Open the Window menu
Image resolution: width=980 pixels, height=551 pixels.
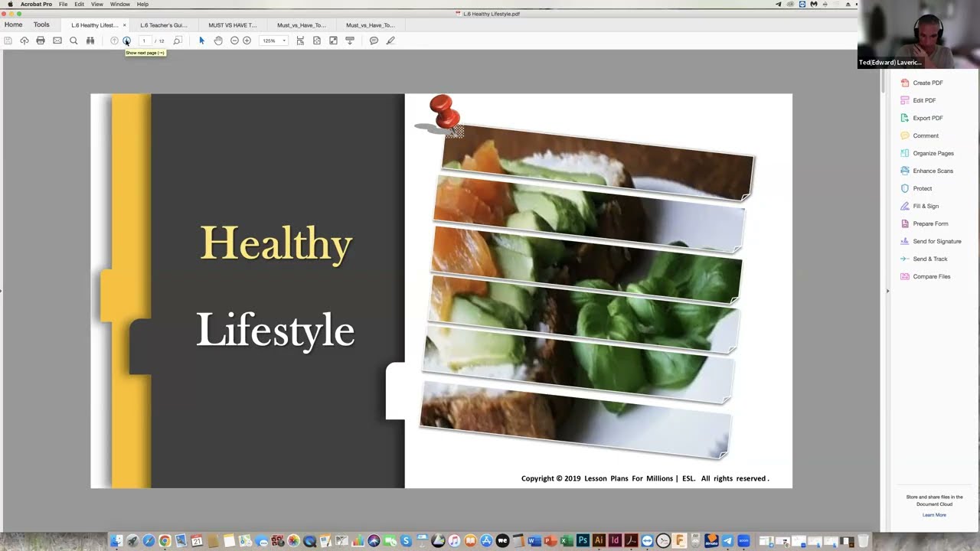120,5
